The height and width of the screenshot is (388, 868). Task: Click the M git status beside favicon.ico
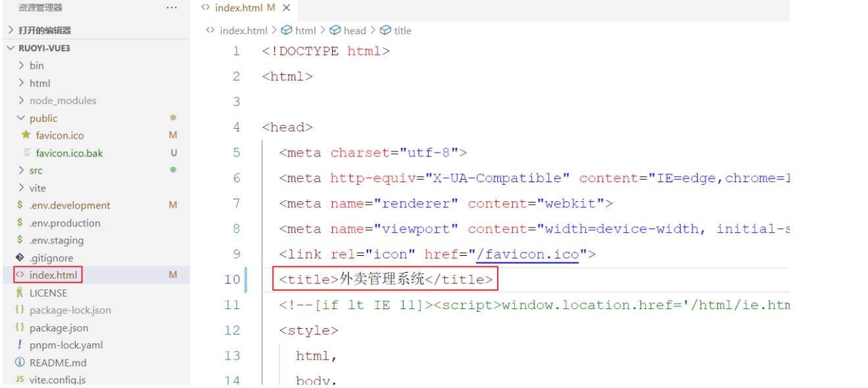(173, 135)
